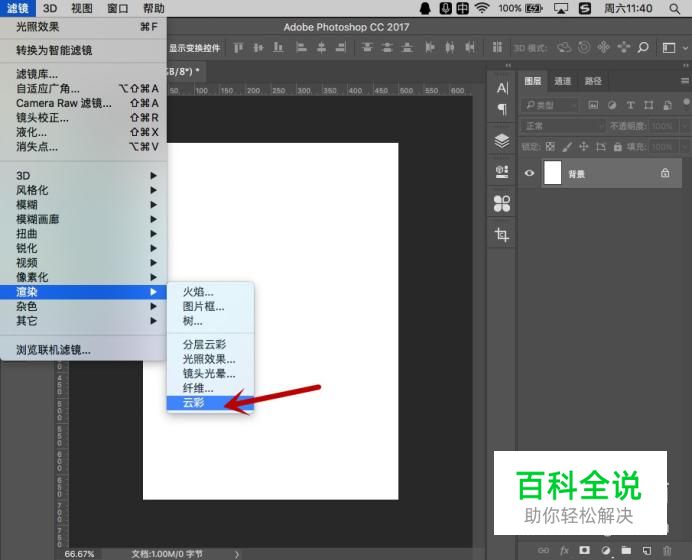Create new adjustment layer icon
Screen dimensions: 692x560
point(606,550)
